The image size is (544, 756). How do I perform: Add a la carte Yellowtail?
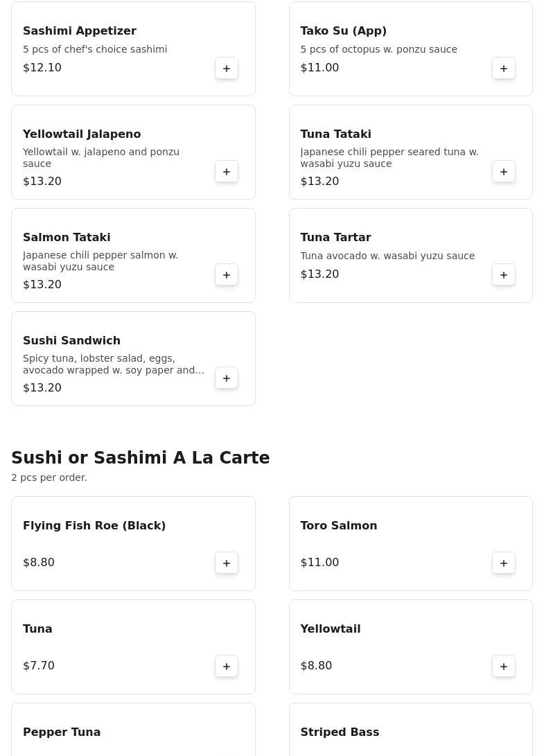504,667
